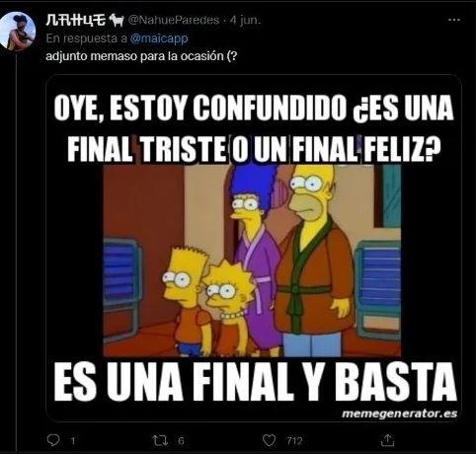The width and height of the screenshot is (476, 454).
Task: Open the user's profile avatar
Action: coord(17,32)
